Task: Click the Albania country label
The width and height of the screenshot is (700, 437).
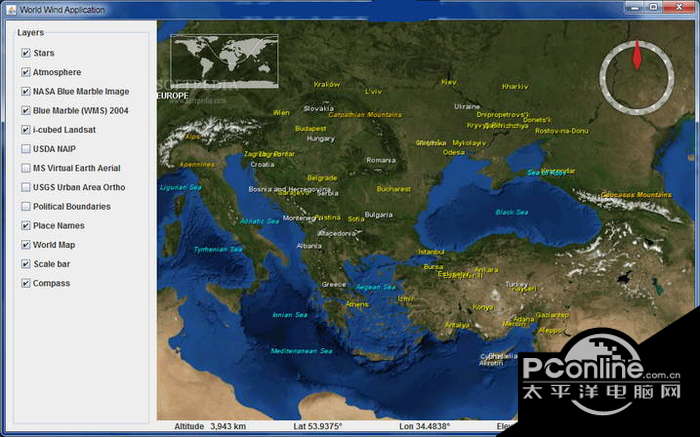Action: (x=309, y=246)
